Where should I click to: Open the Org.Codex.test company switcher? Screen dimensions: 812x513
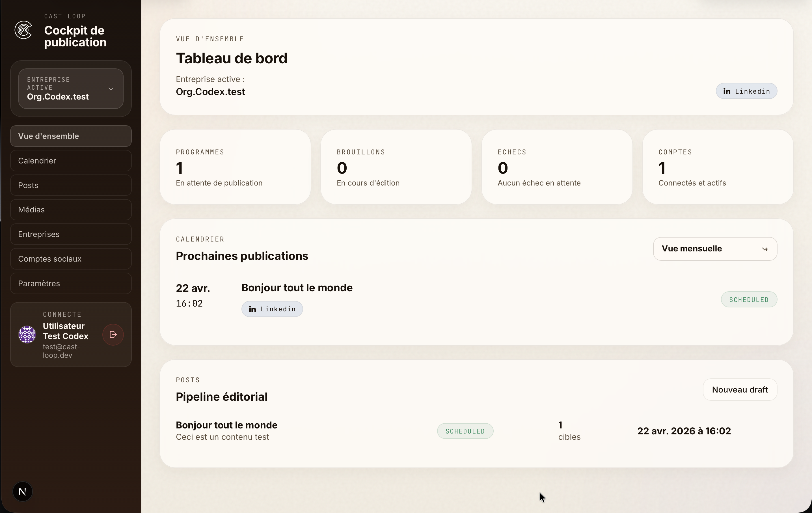click(x=71, y=89)
